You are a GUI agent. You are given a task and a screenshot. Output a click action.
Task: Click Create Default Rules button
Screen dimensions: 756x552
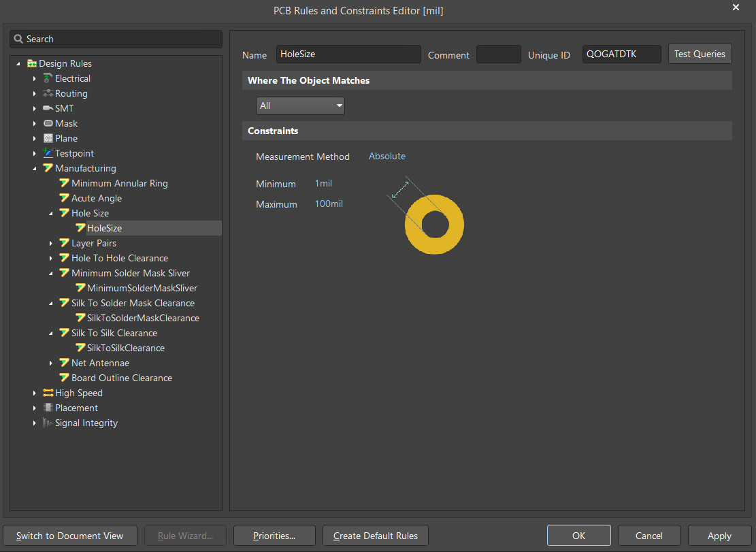coord(376,536)
